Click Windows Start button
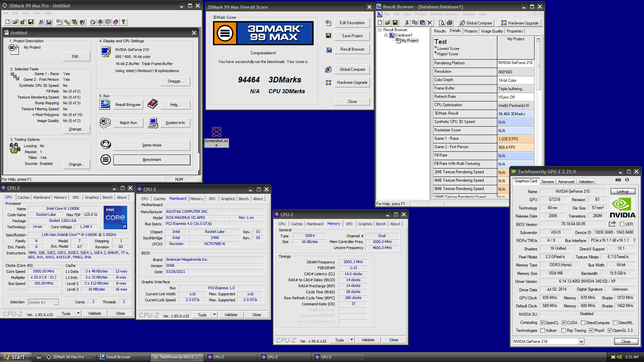Image resolution: width=644 pixels, height=362 pixels. coord(16,357)
